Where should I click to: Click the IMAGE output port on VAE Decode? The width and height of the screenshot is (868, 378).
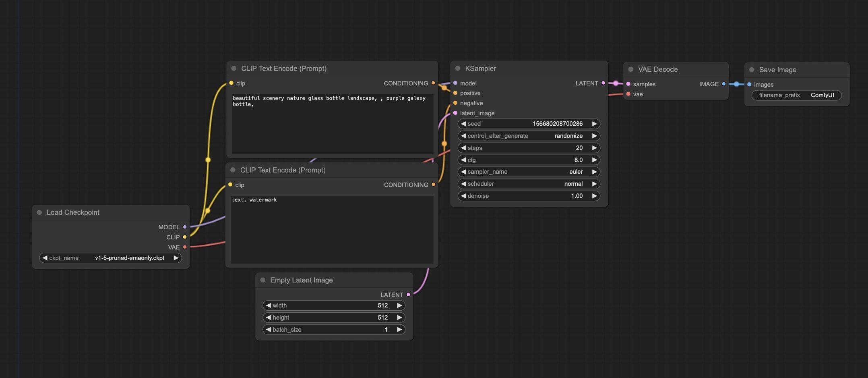724,84
